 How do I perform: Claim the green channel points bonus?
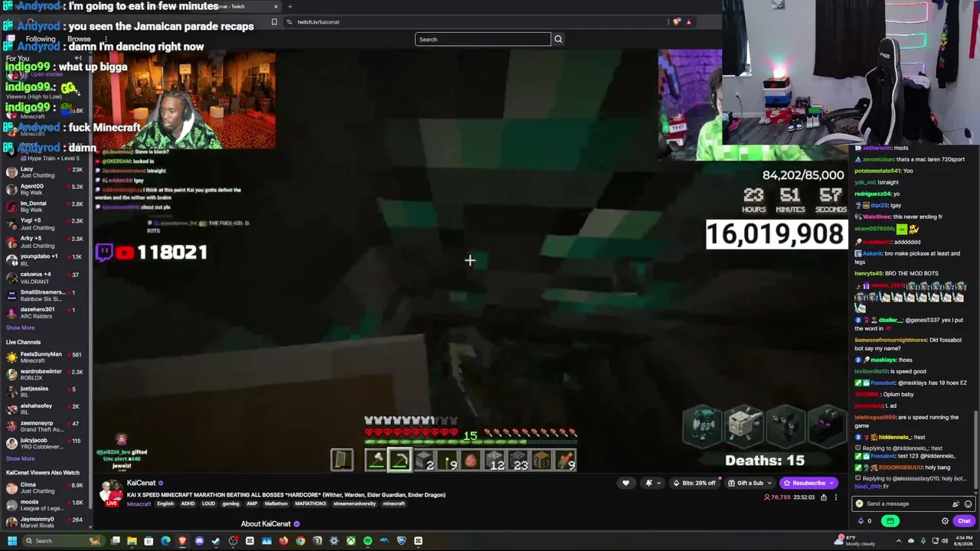(890, 521)
